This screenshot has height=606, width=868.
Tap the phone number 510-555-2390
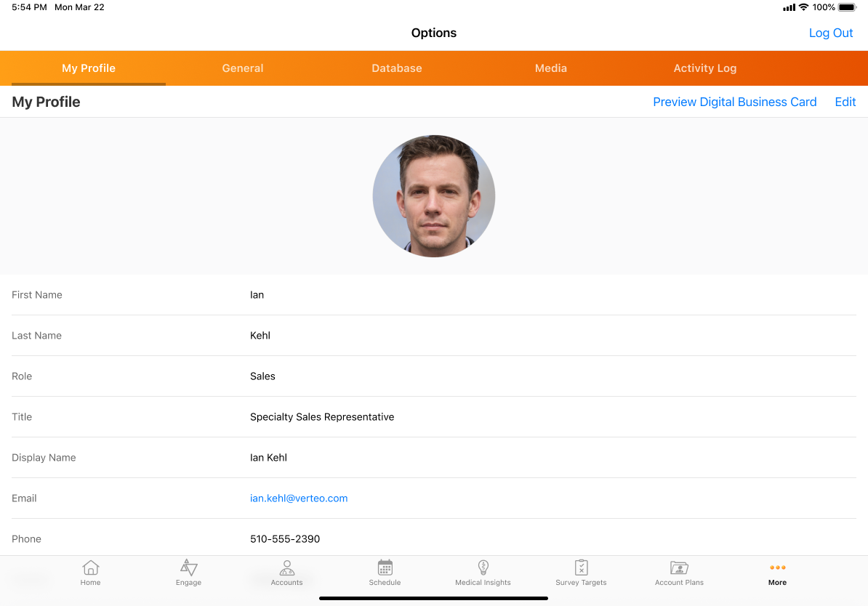click(285, 539)
